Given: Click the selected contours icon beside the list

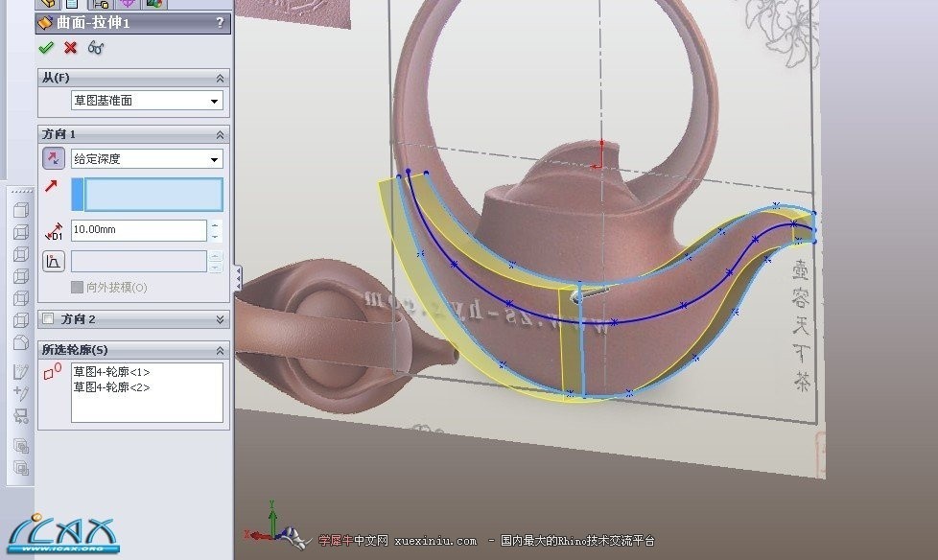Looking at the screenshot, I should 53,371.
